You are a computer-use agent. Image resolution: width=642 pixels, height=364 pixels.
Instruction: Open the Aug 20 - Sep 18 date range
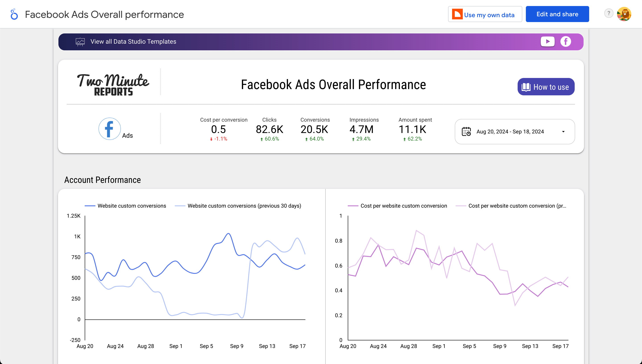(x=514, y=131)
